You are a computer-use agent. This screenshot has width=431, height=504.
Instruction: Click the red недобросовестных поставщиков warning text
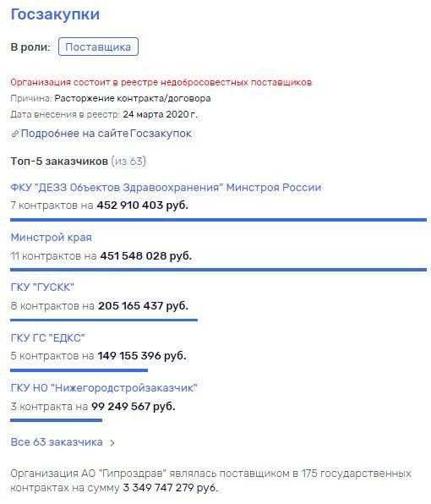[161, 82]
